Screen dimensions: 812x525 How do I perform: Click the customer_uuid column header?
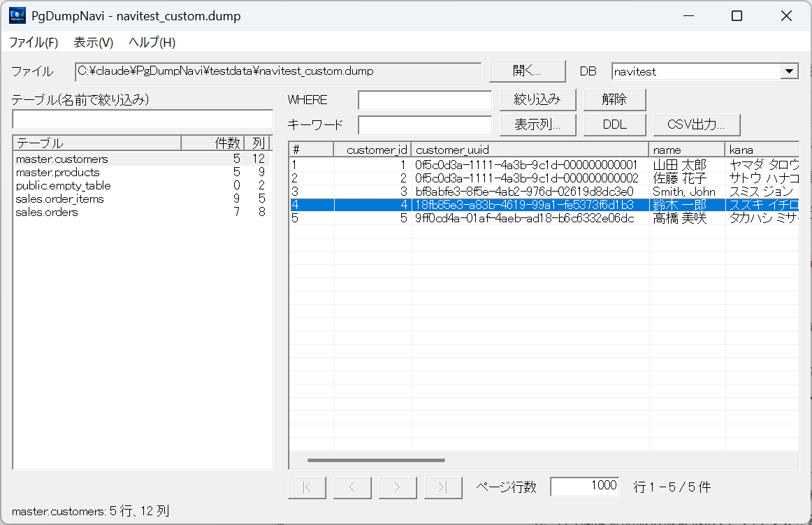point(530,150)
